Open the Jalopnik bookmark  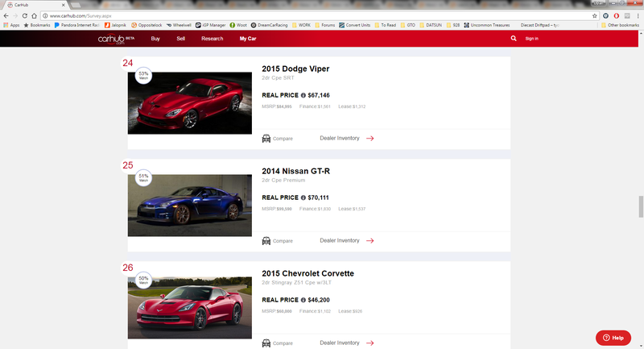115,25
